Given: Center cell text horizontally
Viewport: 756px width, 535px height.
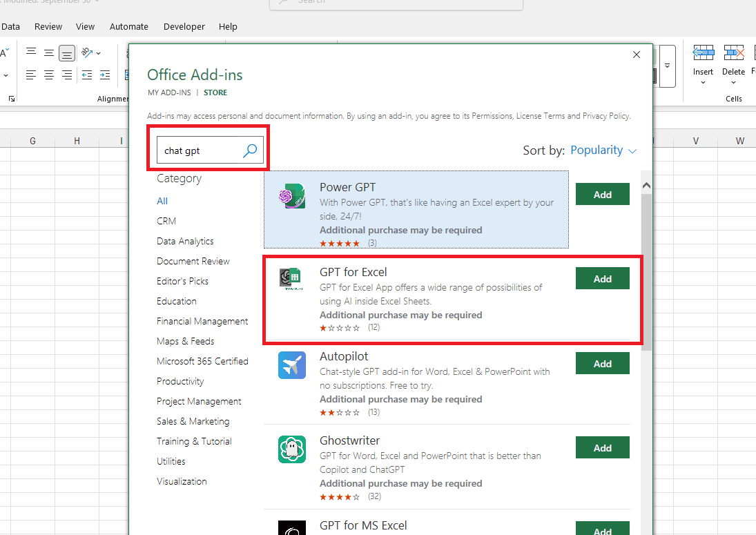Looking at the screenshot, I should (x=49, y=75).
